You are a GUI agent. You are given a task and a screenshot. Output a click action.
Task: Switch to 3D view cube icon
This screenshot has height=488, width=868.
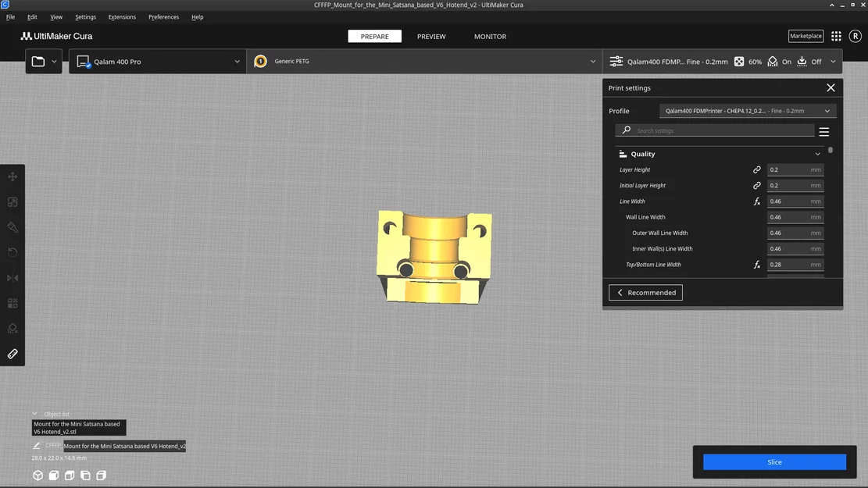pyautogui.click(x=38, y=476)
